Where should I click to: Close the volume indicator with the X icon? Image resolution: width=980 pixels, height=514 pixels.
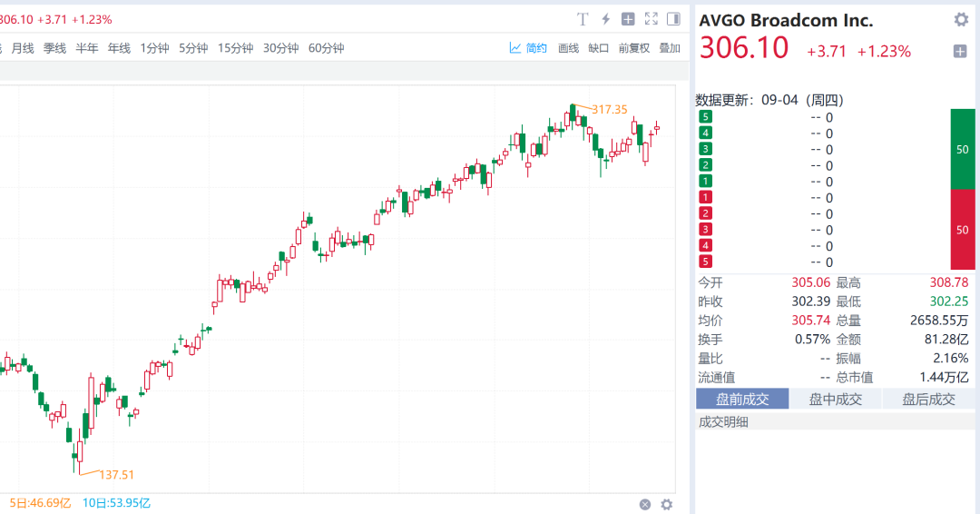[x=645, y=504]
